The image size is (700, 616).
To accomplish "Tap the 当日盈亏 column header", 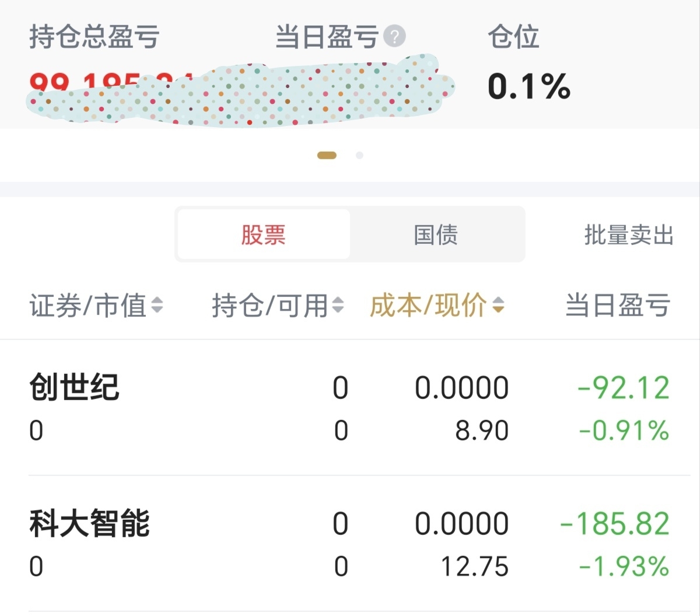I will point(618,305).
